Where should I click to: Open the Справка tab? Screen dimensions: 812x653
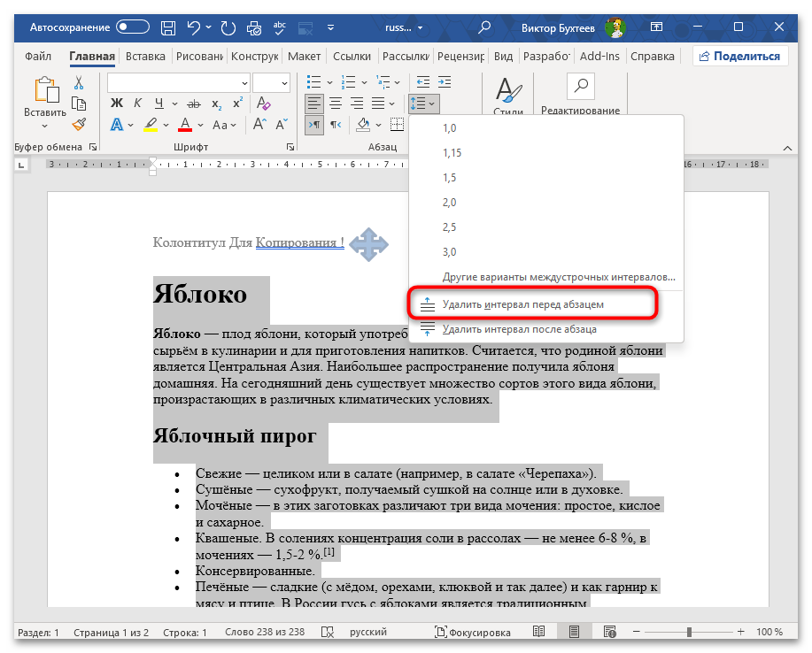click(x=653, y=56)
